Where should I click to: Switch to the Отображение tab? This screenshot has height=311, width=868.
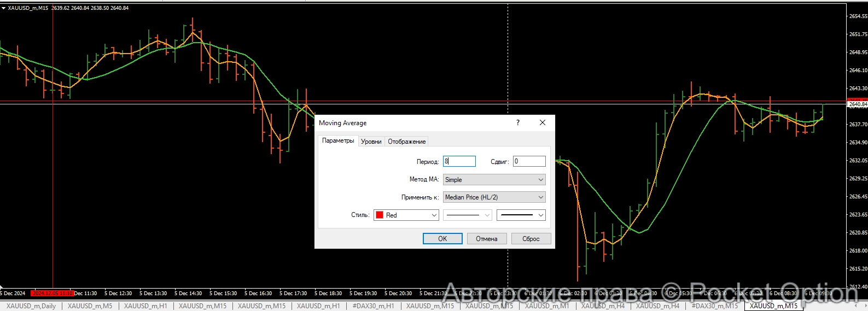tap(406, 142)
